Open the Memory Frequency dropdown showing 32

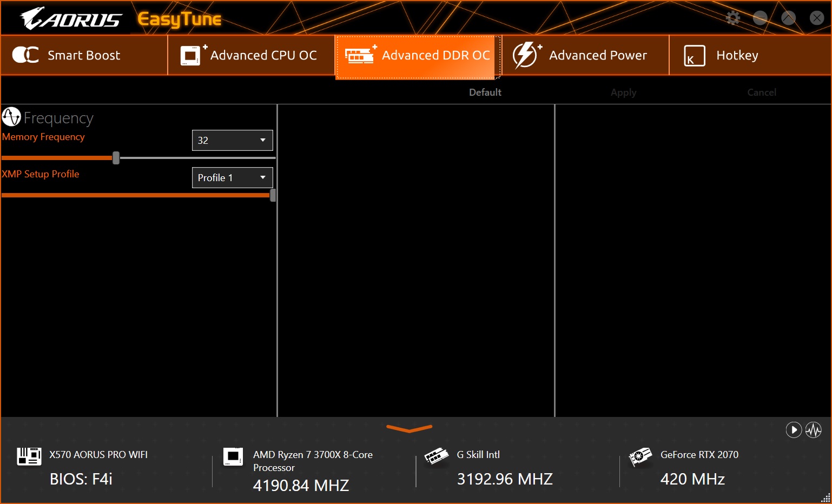click(233, 140)
